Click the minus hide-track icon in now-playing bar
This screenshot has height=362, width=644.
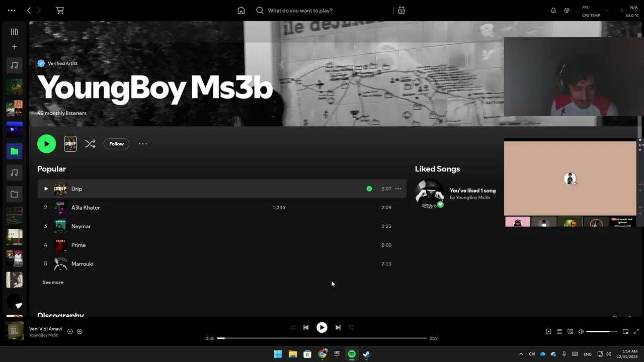tap(70, 331)
